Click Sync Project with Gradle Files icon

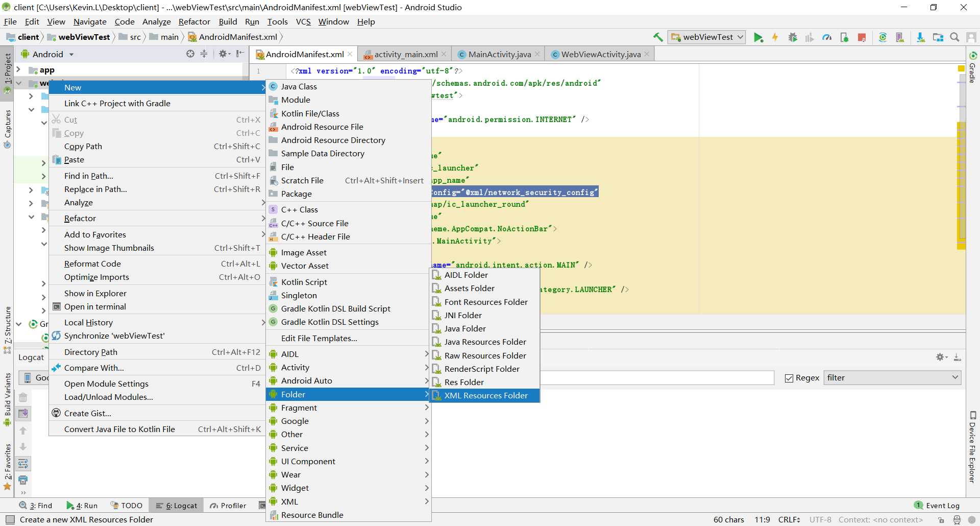(x=883, y=37)
